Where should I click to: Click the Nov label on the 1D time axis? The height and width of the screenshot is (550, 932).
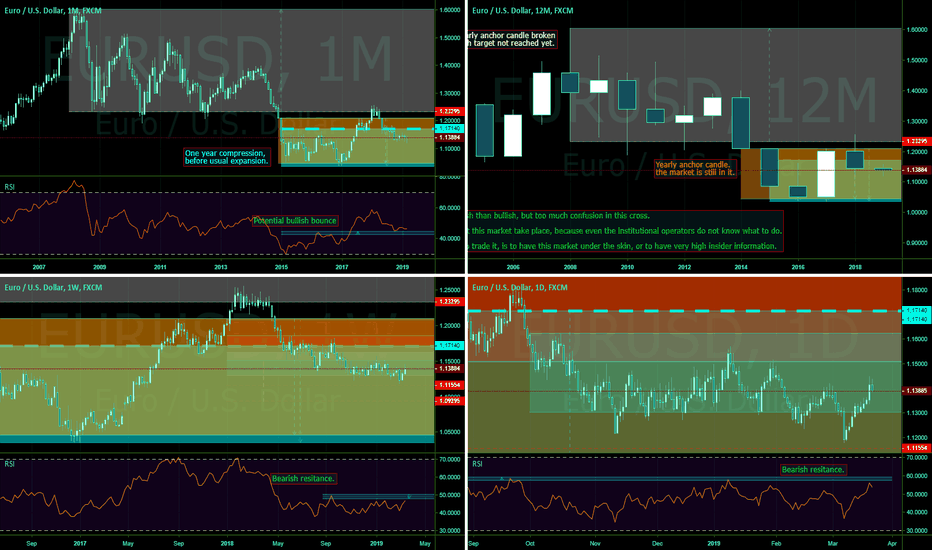pos(595,543)
